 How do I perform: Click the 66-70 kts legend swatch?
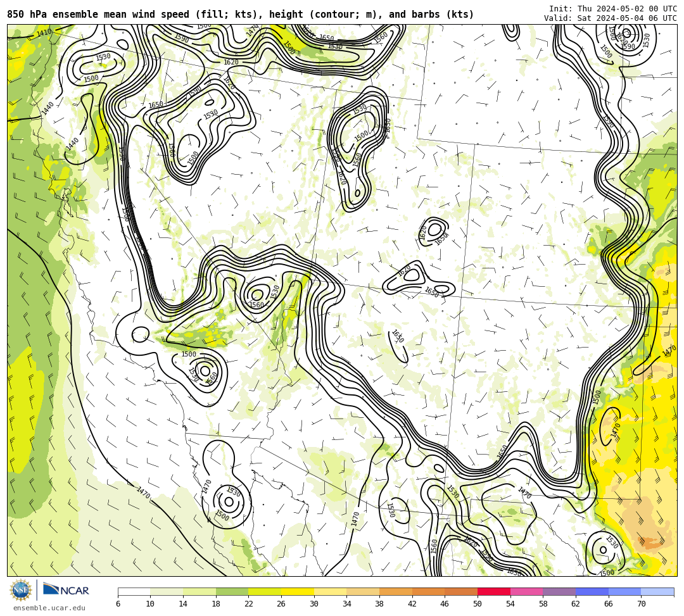coord(624,591)
